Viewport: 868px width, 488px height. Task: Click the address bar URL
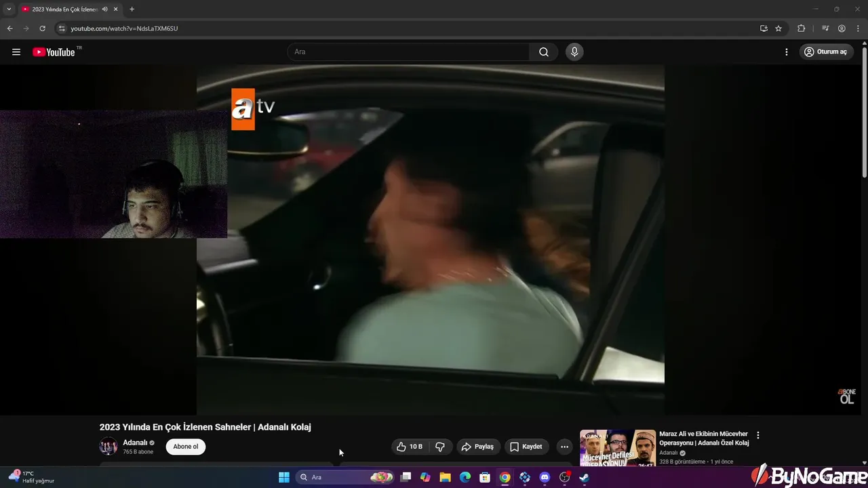click(124, 28)
